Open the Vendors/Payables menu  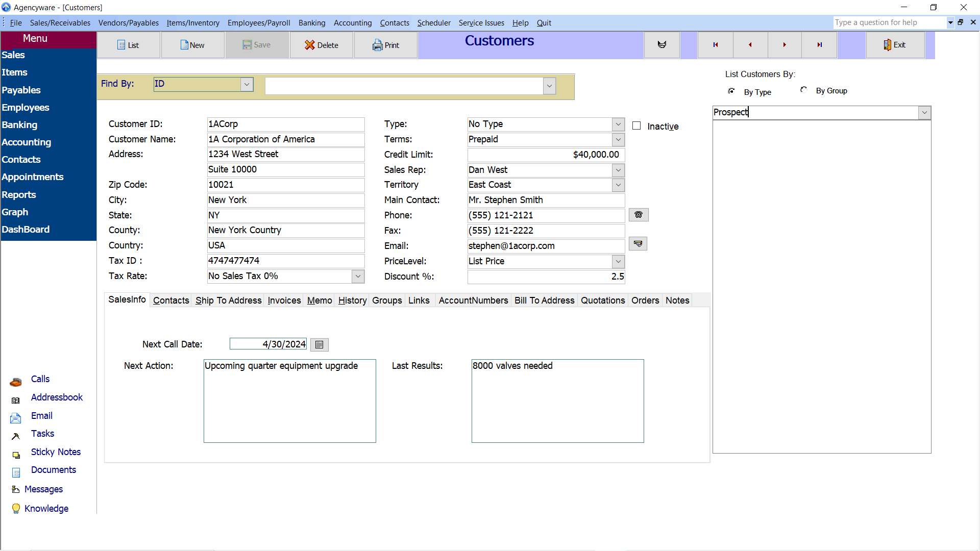click(129, 23)
